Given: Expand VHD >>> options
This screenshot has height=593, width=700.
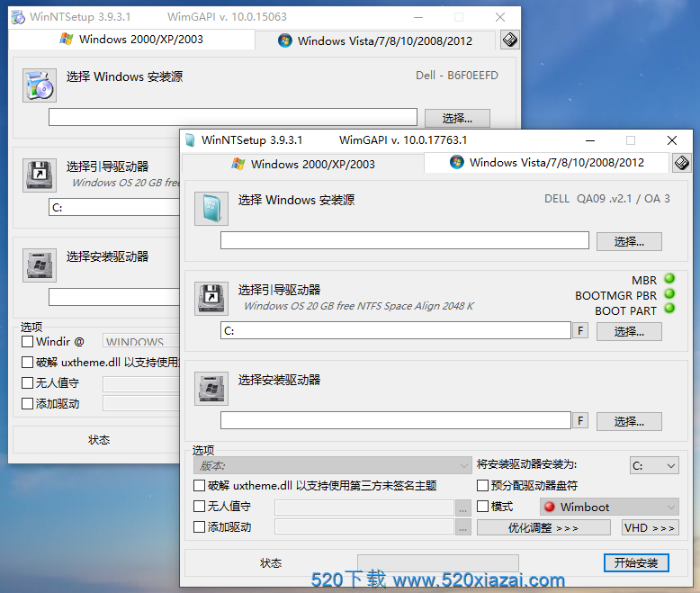Looking at the screenshot, I should pyautogui.click(x=650, y=528).
